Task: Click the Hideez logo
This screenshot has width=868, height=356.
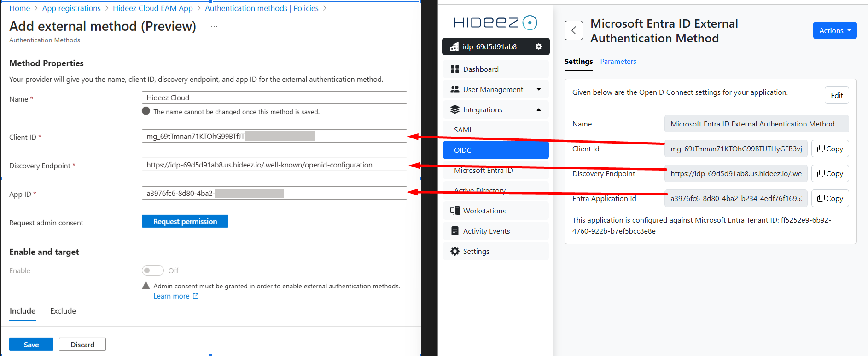Action: tap(495, 22)
